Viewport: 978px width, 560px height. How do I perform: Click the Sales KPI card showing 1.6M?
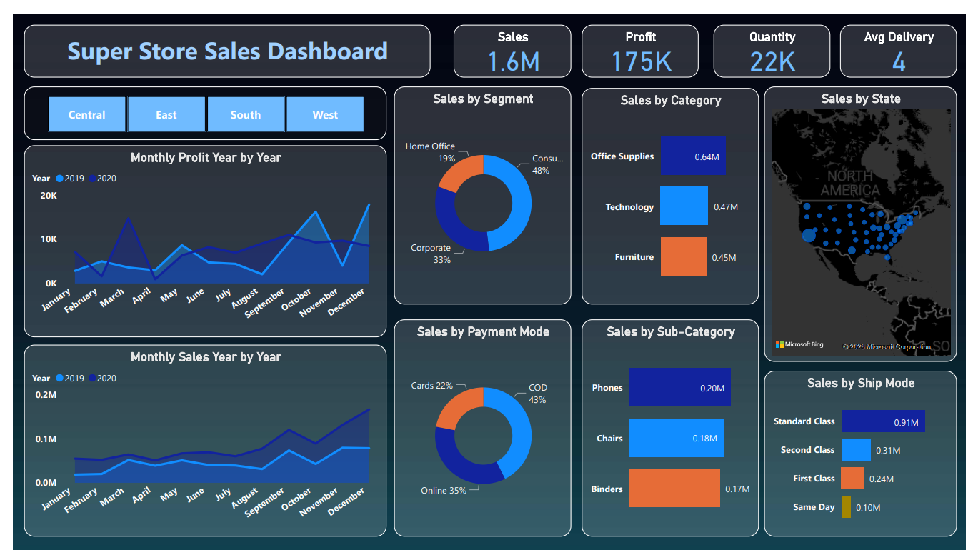pyautogui.click(x=512, y=51)
